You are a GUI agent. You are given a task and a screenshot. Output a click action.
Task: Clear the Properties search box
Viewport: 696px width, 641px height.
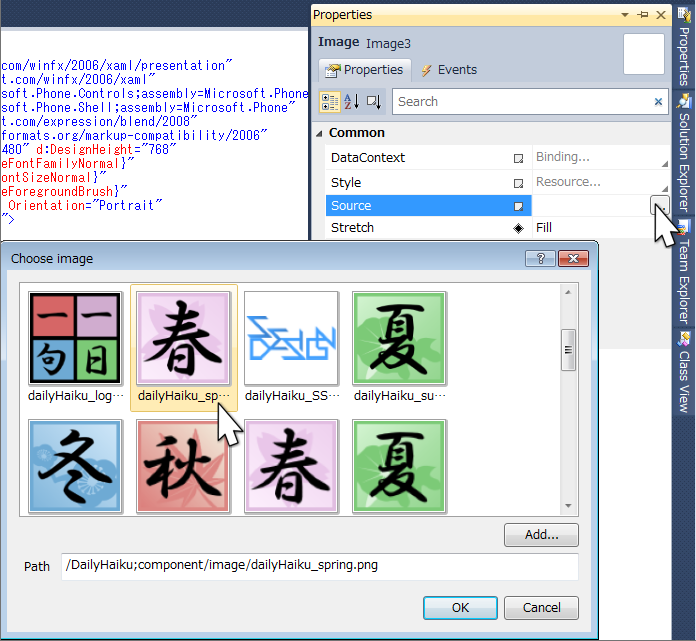(x=658, y=102)
